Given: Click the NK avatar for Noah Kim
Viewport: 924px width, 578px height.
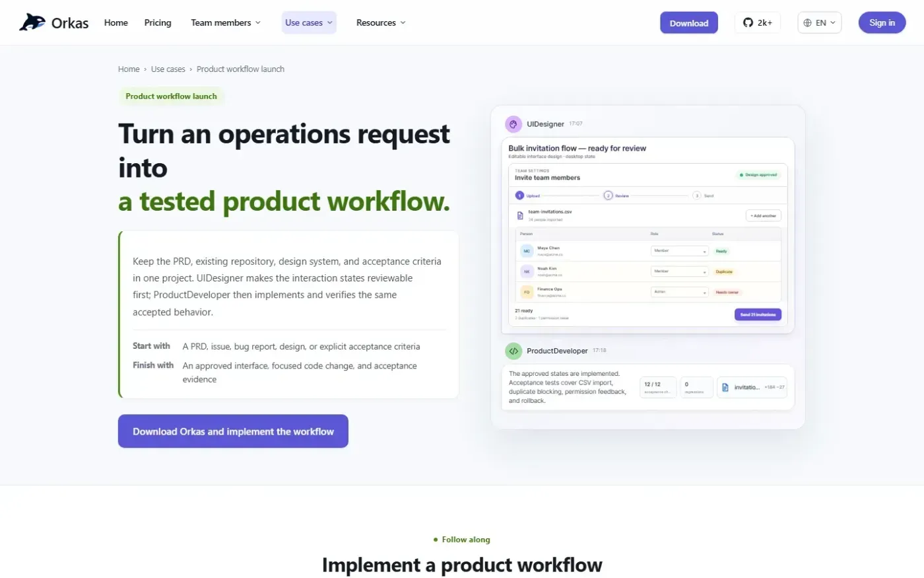Looking at the screenshot, I should click(x=527, y=271).
